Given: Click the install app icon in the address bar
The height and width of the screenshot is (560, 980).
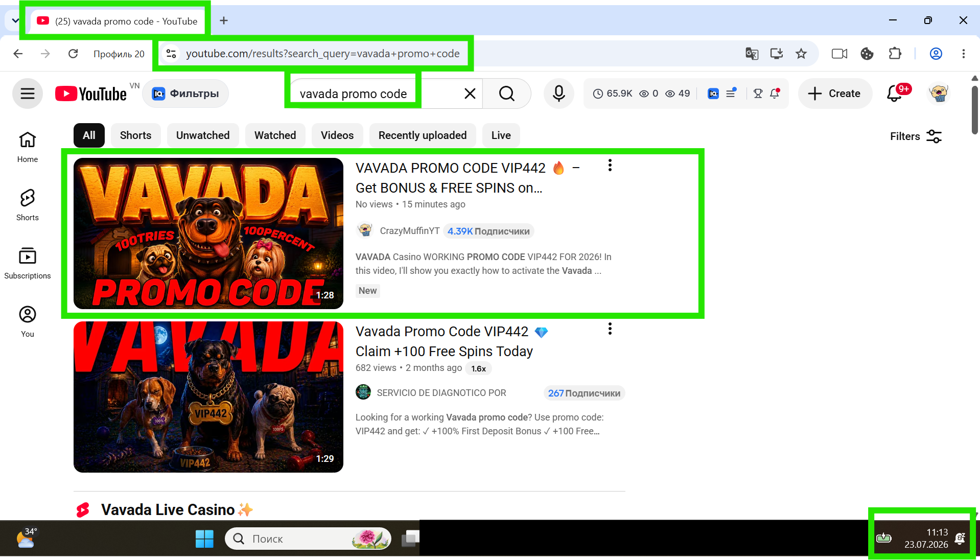Looking at the screenshot, I should [777, 54].
